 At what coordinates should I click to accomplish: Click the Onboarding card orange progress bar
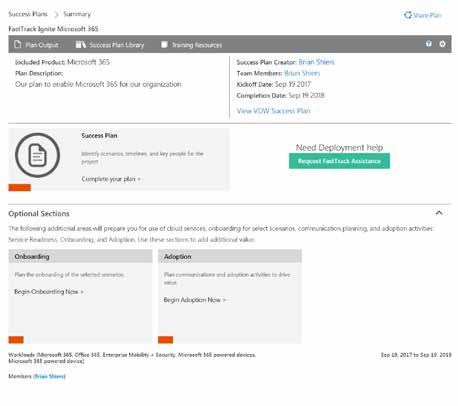16,340
